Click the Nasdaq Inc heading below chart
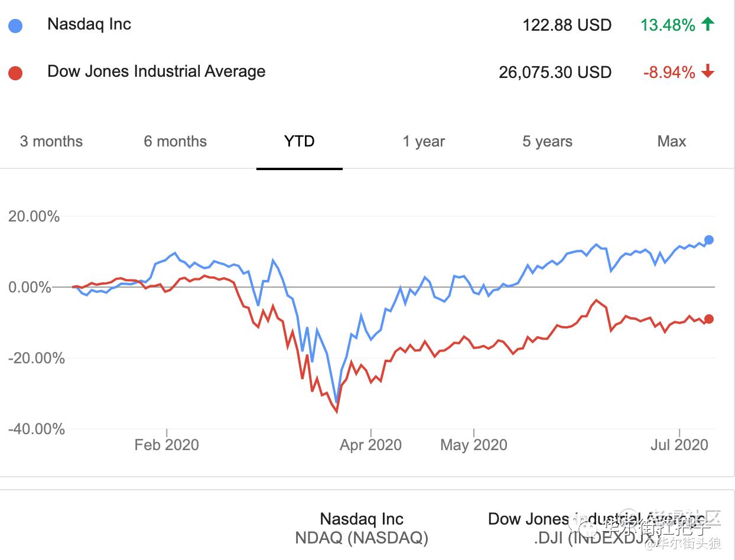 coord(362,519)
